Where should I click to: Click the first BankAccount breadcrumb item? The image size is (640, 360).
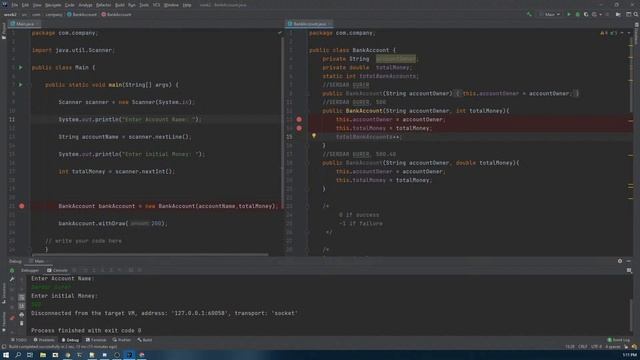pos(82,14)
